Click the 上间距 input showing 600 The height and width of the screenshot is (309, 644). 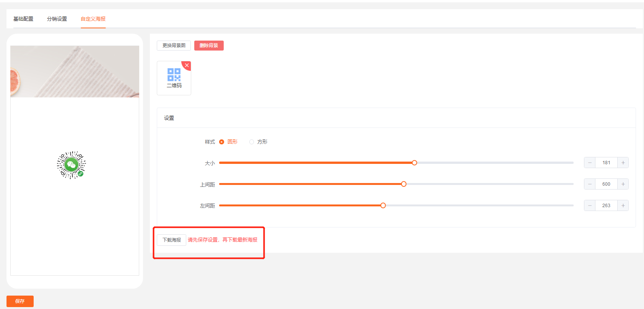tap(606, 184)
